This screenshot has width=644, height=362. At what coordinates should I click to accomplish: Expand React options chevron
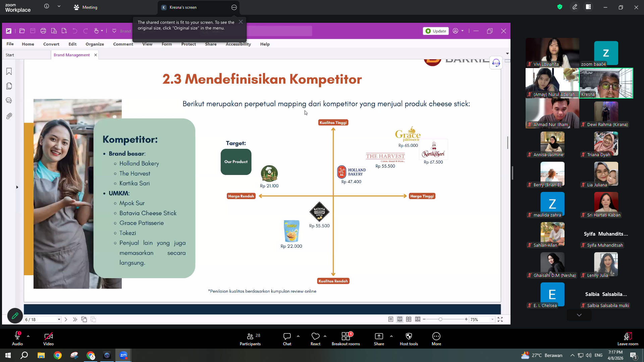point(325,336)
